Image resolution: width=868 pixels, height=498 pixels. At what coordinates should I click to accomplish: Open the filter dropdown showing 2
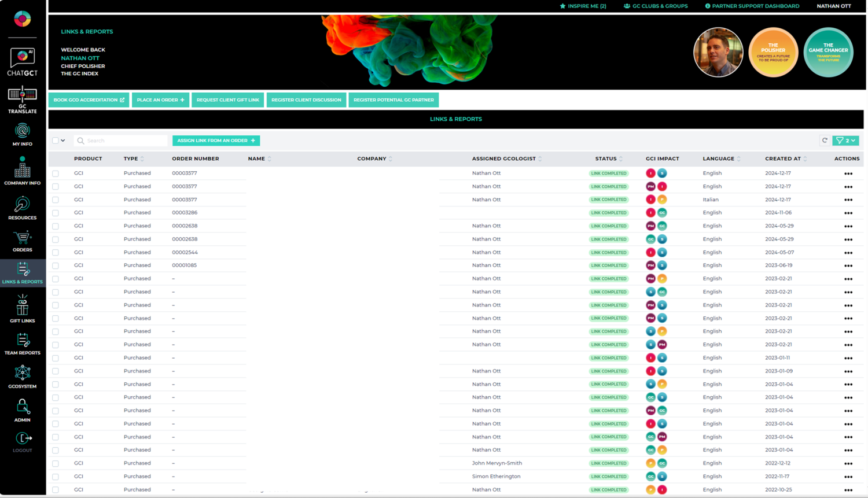pos(845,141)
